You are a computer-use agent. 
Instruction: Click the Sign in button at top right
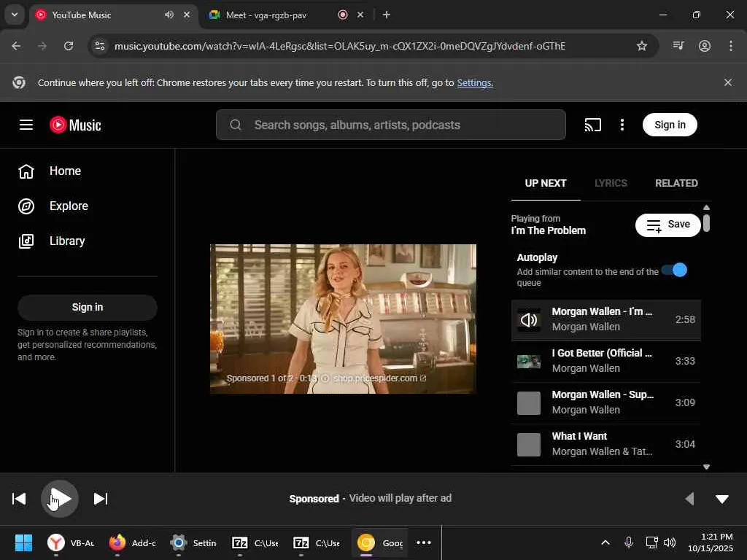pyautogui.click(x=669, y=125)
